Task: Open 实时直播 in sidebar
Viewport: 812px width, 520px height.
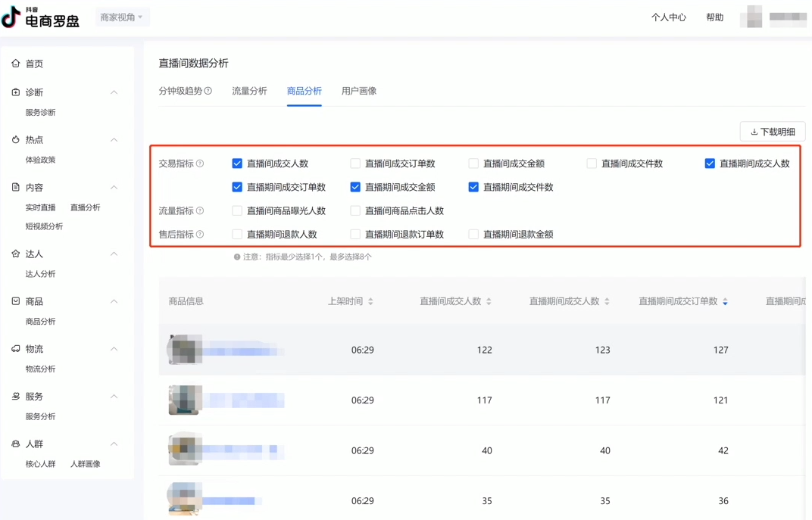Action: click(x=40, y=207)
